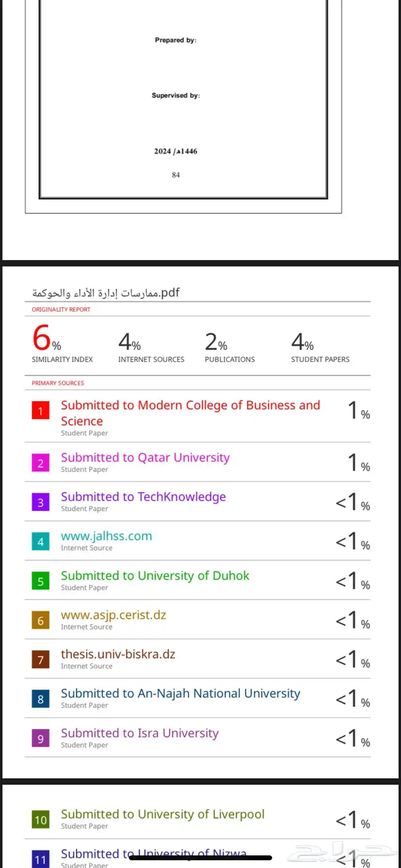Open Submitted to University of Duhok source
This screenshot has height=868, width=401.
[x=155, y=575]
